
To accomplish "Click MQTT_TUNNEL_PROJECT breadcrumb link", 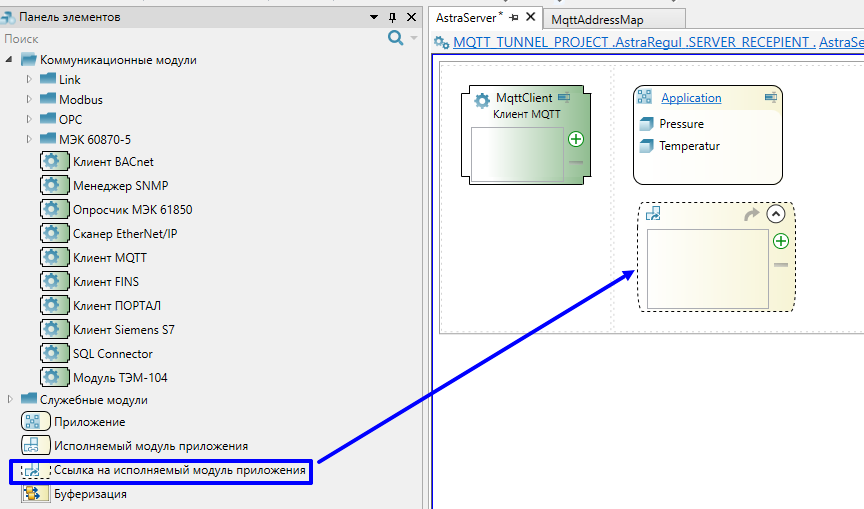I will 530,42.
